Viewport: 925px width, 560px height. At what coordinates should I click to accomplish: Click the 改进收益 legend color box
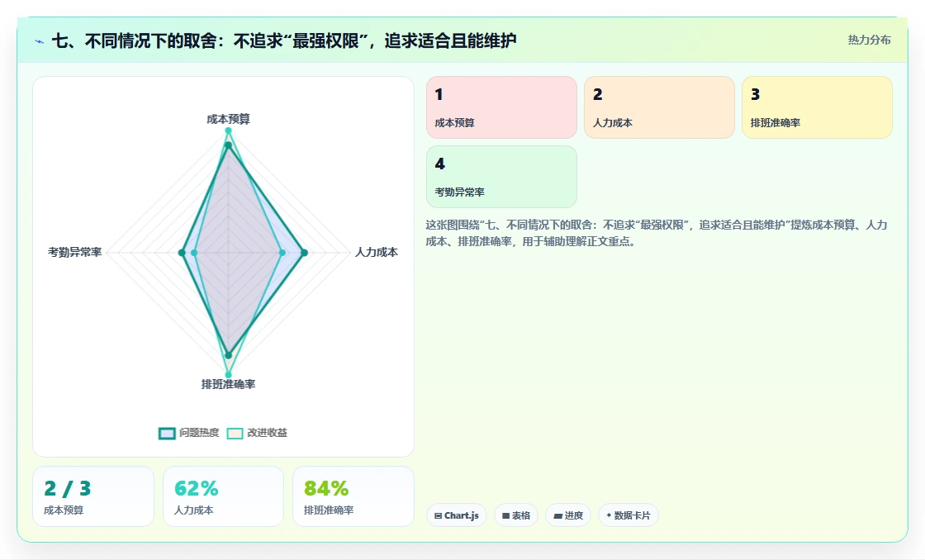point(235,433)
